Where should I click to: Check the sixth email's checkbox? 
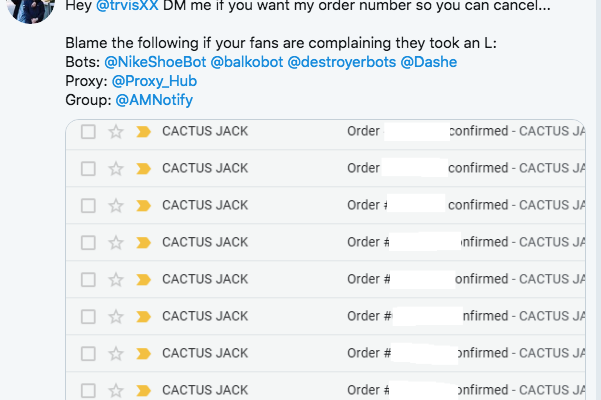88,317
